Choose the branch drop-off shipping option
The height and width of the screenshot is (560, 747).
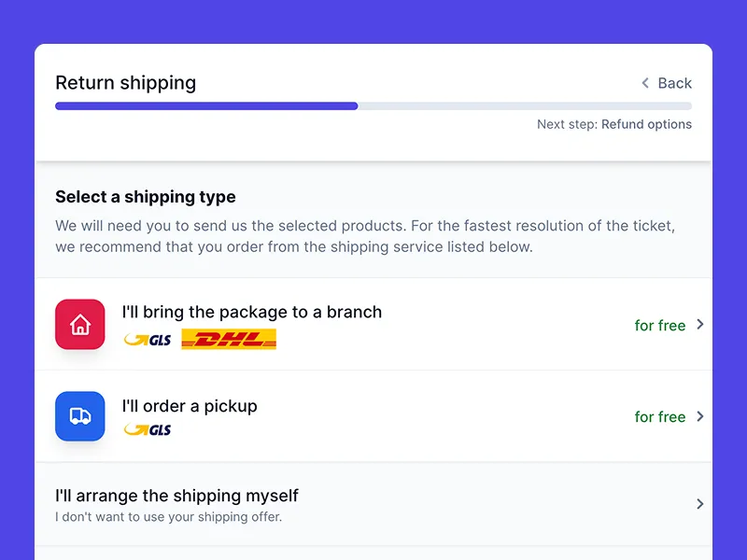coord(252,312)
